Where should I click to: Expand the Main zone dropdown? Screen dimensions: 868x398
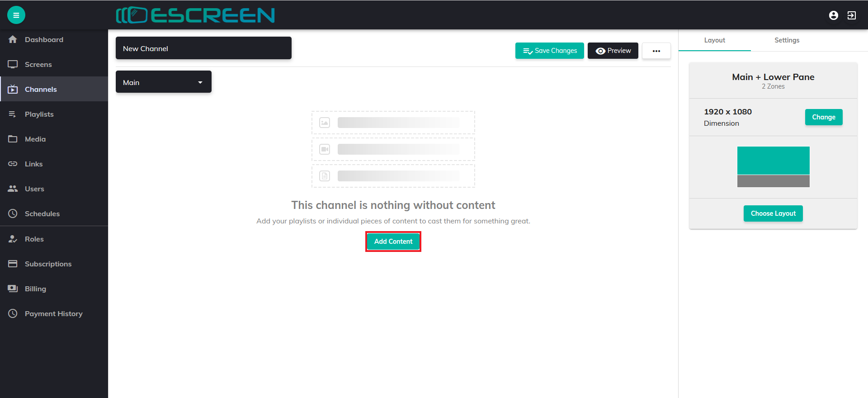[x=164, y=82]
